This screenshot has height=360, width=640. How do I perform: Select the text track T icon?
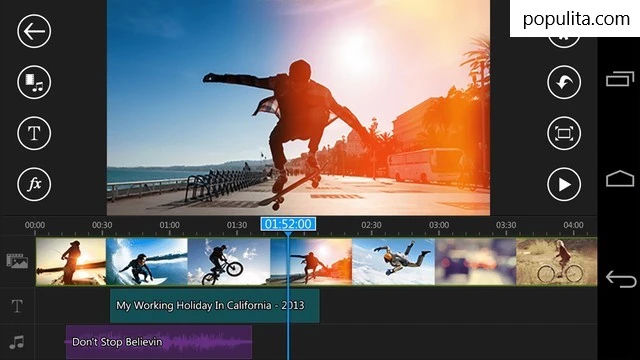17,306
